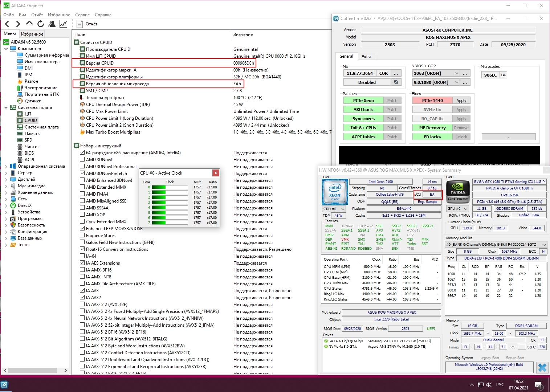The image size is (550, 392).
Task: Toggle IA AES Extensions checkbox
Action: click(x=82, y=263)
